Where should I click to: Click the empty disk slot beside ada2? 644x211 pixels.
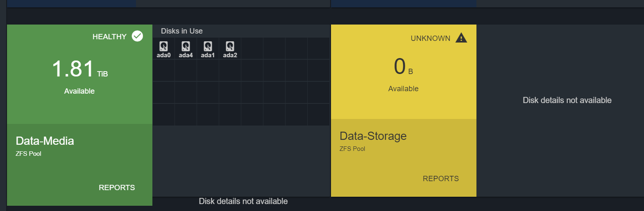click(x=252, y=49)
